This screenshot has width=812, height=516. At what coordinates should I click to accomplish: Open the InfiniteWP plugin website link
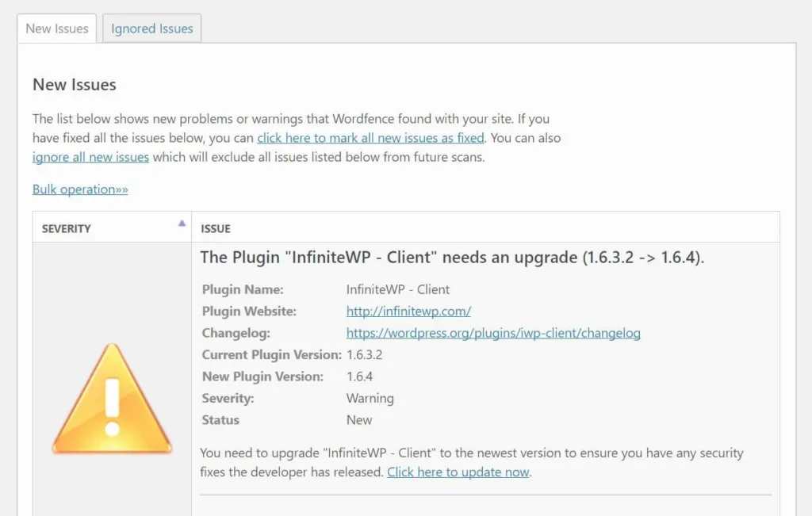point(408,311)
